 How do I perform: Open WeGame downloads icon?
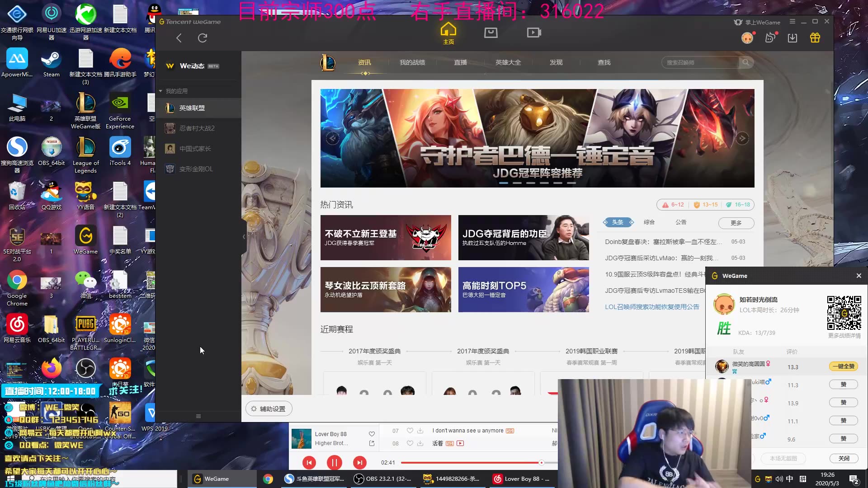pos(793,38)
